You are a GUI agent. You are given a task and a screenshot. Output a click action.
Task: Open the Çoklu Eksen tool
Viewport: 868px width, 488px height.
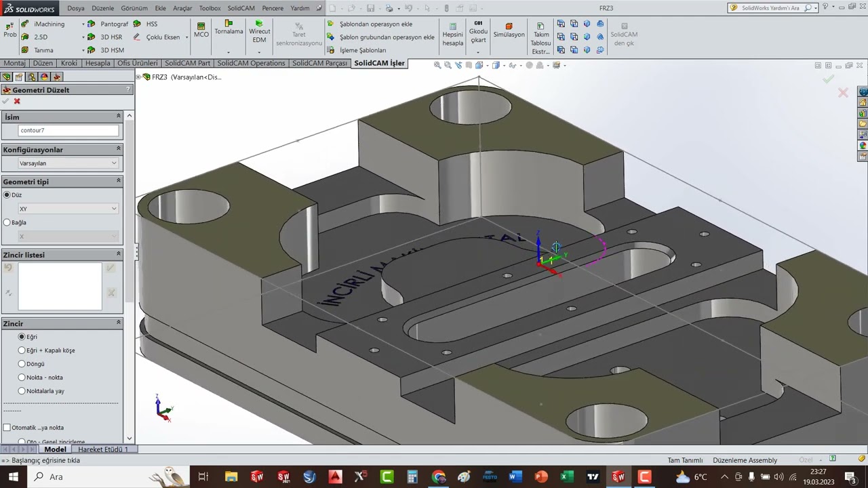pos(157,37)
